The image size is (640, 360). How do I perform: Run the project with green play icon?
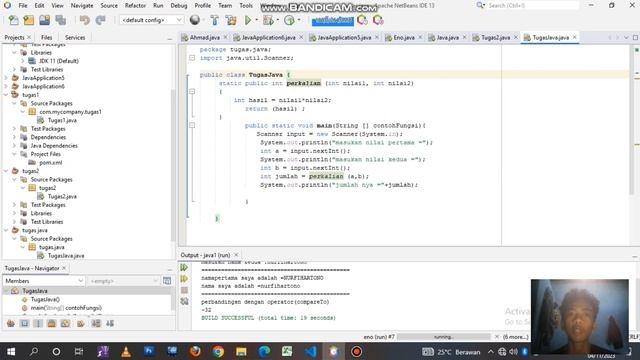pyautogui.click(x=248, y=20)
